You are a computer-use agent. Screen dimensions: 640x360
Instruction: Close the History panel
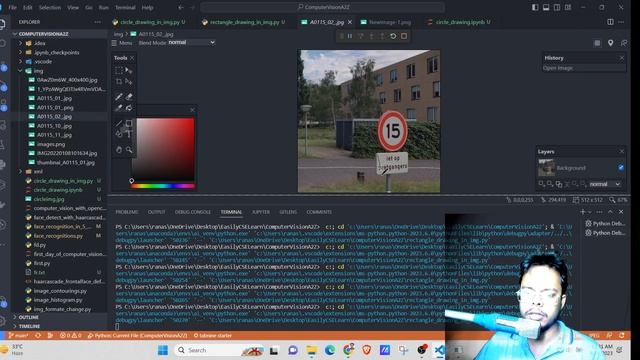pos(622,58)
